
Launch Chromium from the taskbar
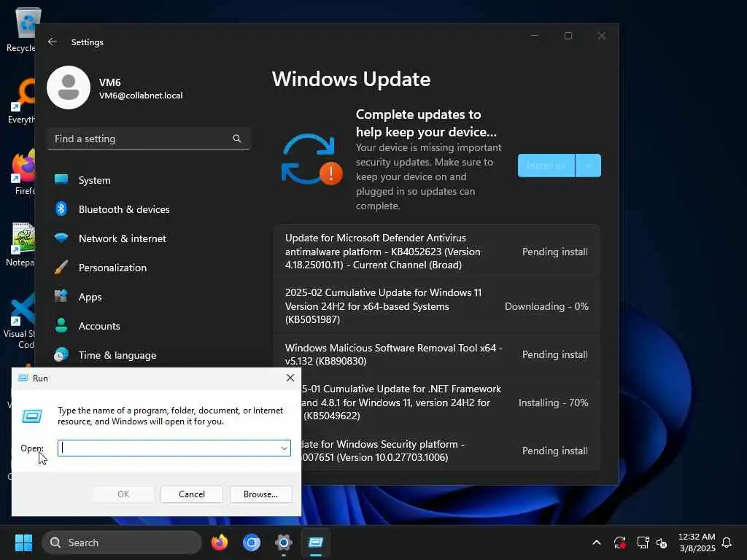[252, 542]
